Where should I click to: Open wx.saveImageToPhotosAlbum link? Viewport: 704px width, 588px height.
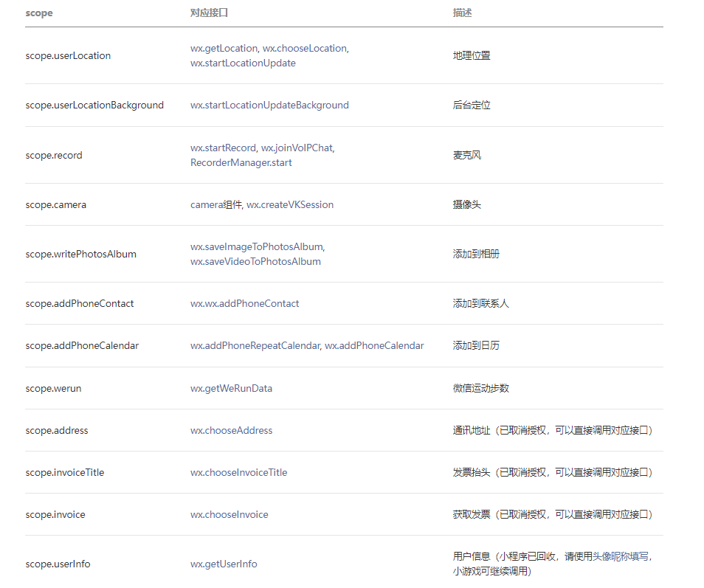pyautogui.click(x=257, y=247)
